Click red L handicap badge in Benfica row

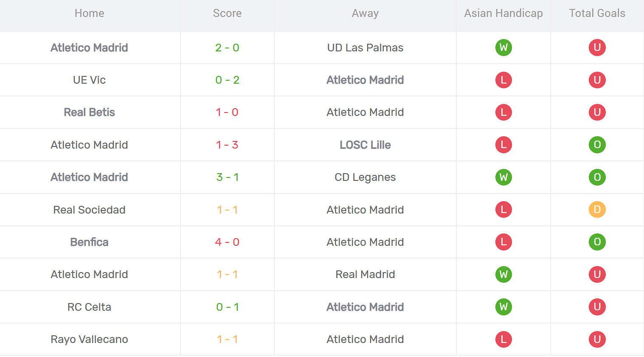point(503,242)
